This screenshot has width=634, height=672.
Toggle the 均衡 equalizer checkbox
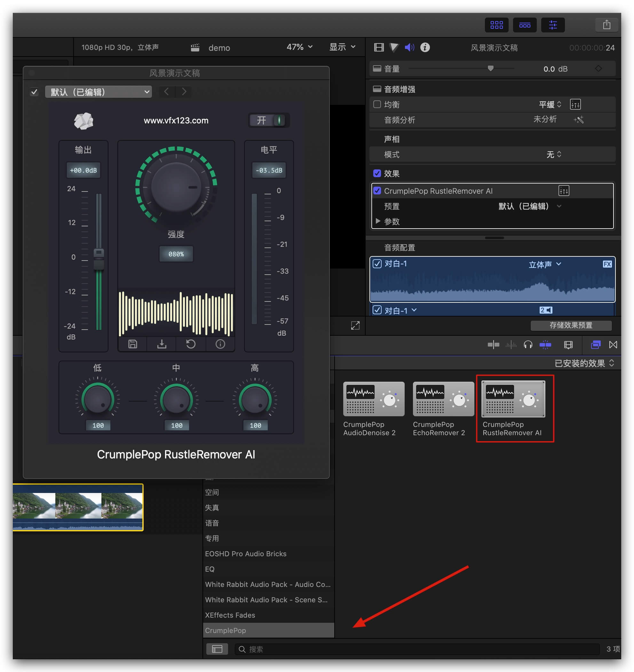(x=376, y=104)
